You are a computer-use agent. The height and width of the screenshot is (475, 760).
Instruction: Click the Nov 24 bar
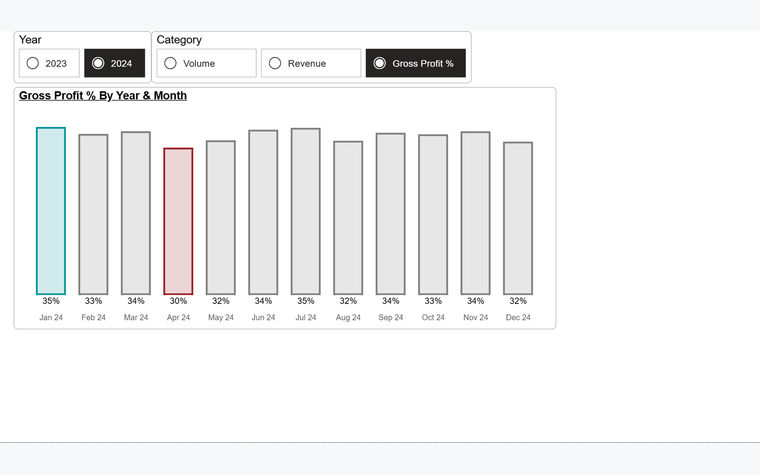[475, 213]
